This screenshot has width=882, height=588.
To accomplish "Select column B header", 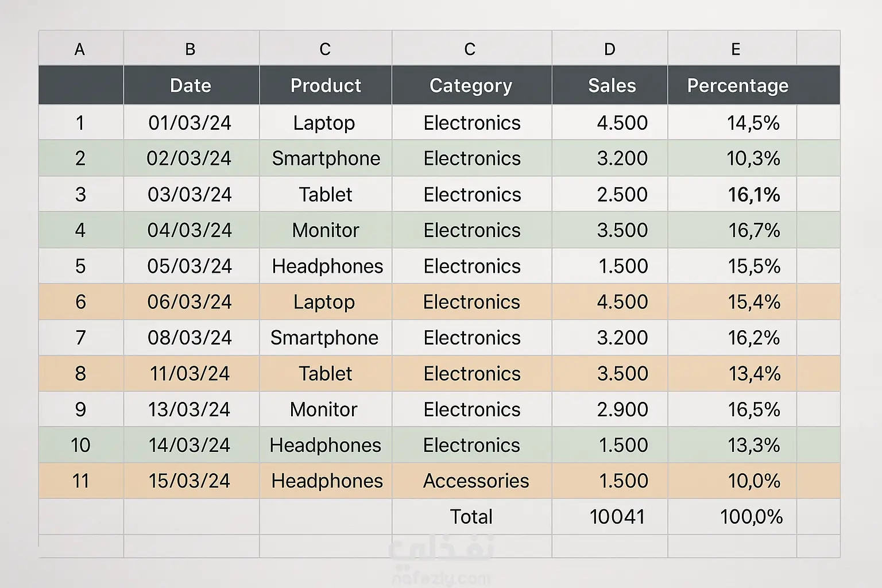I will (190, 49).
